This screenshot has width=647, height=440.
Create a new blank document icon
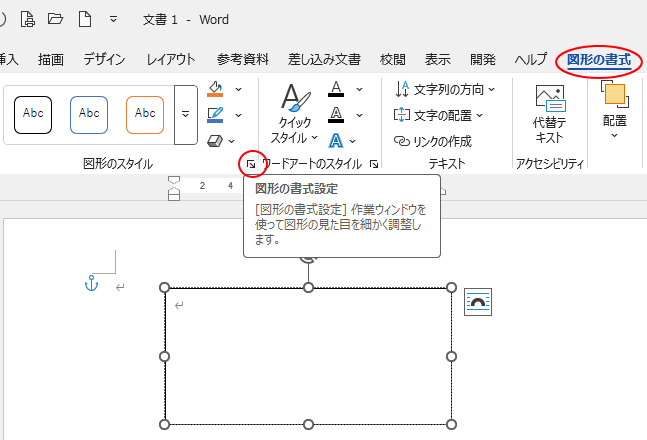tap(85, 19)
